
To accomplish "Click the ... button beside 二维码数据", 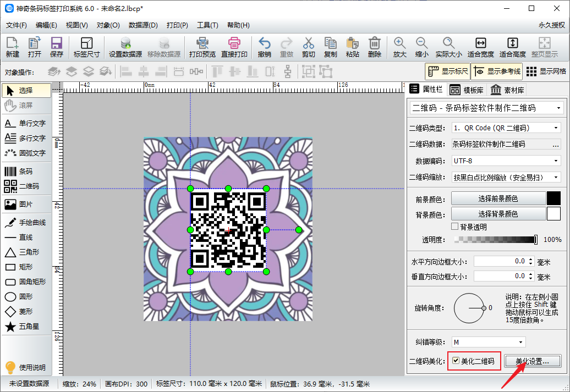I will coord(556,145).
